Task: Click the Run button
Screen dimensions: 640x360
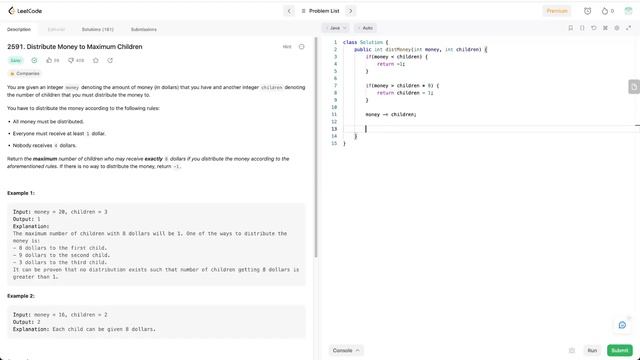Action: (592, 350)
